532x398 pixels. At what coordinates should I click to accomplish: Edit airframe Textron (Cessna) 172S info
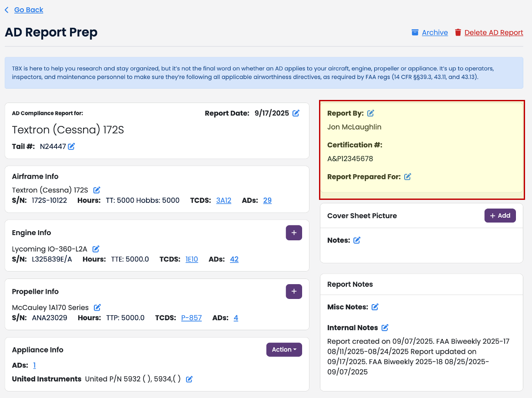coord(97,190)
